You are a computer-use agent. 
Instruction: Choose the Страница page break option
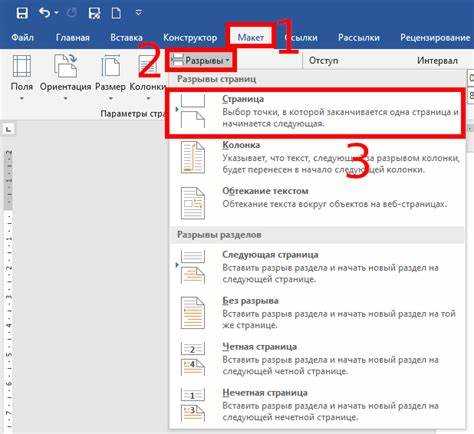(x=315, y=112)
